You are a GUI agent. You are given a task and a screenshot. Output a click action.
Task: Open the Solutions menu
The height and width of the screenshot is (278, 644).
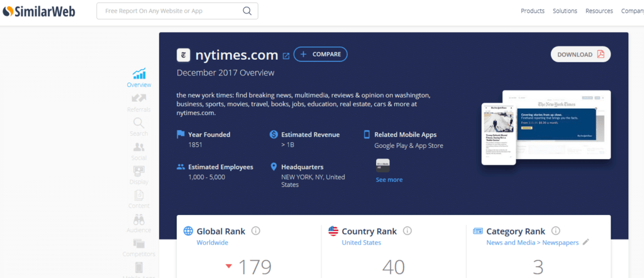pyautogui.click(x=565, y=11)
